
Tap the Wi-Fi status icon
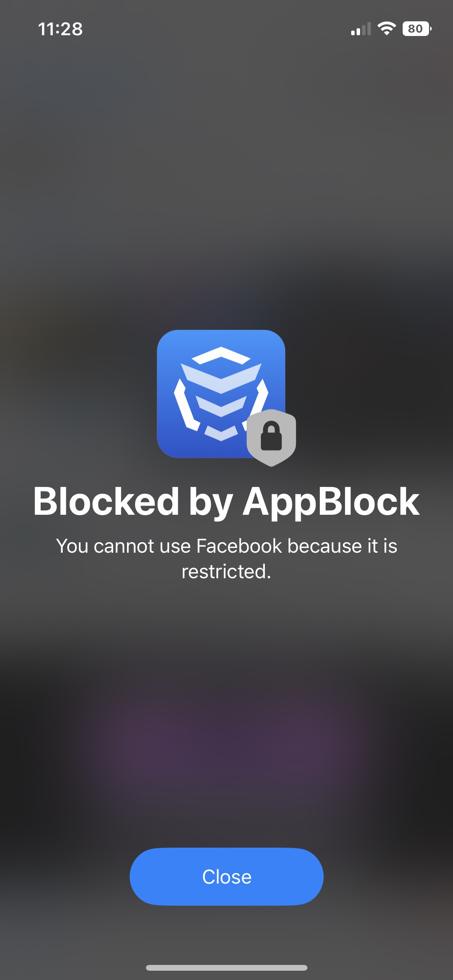pos(386,28)
